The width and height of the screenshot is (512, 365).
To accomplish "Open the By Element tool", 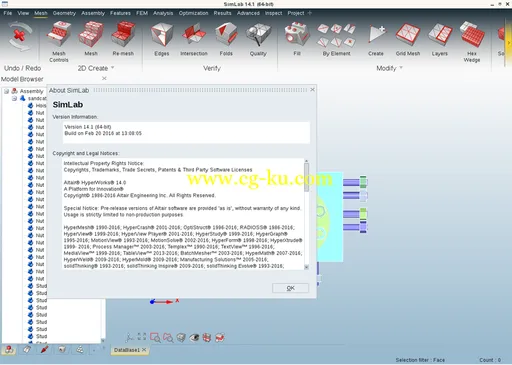I will coord(336,38).
